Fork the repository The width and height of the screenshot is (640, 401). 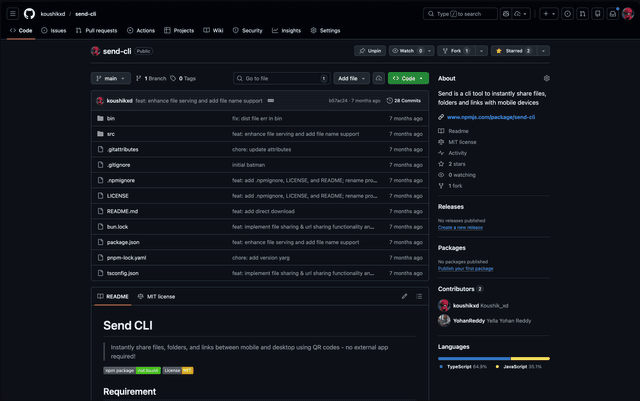point(456,51)
